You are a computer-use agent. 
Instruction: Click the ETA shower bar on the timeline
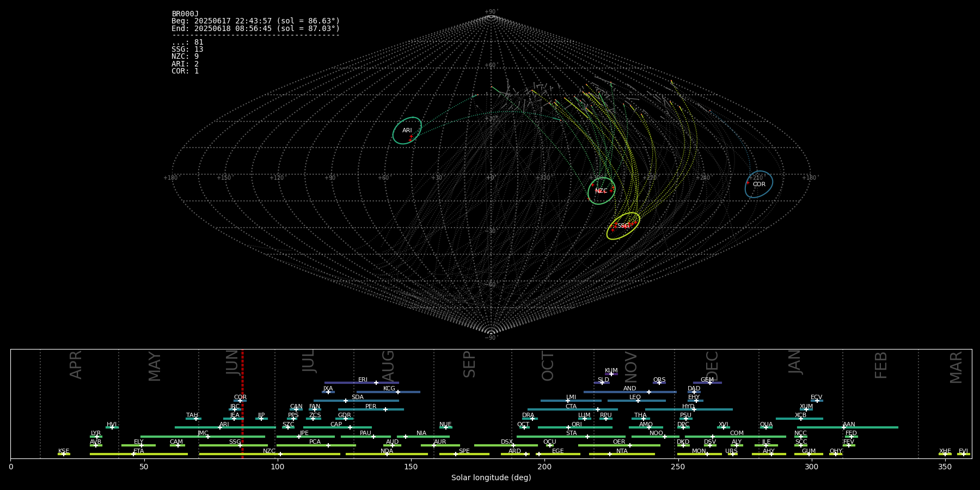[139, 454]
